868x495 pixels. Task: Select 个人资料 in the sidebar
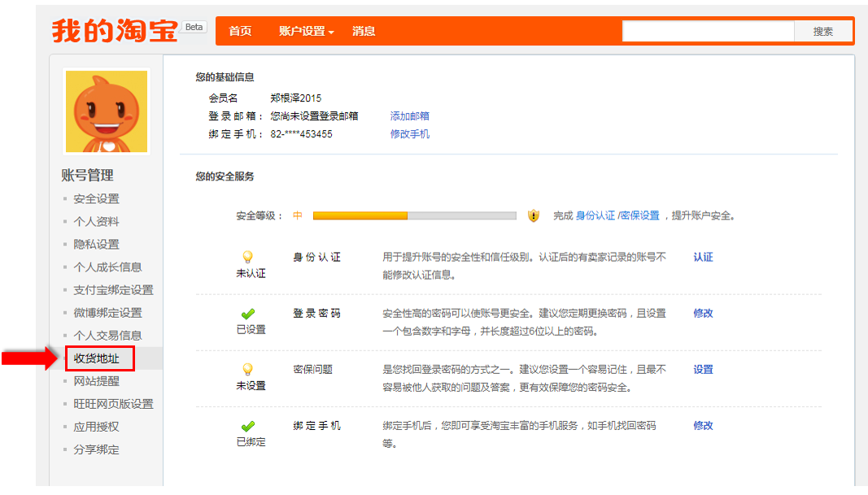click(x=96, y=222)
